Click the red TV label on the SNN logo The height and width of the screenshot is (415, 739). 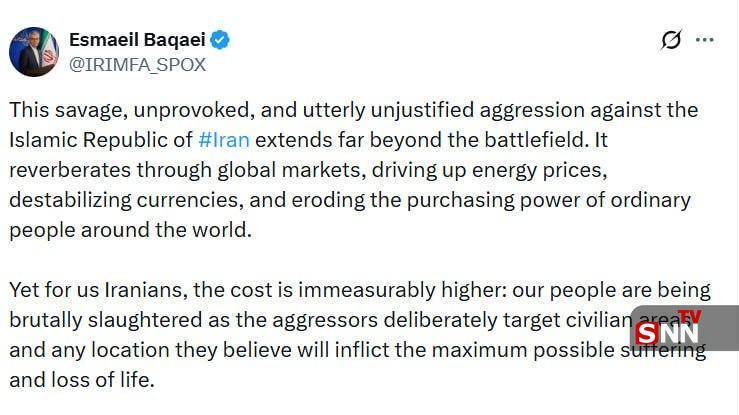[690, 317]
